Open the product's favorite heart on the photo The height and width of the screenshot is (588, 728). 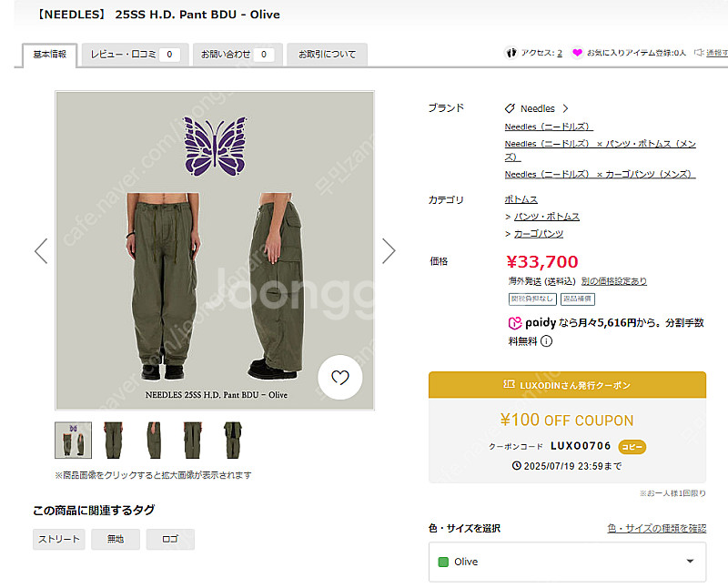click(339, 377)
